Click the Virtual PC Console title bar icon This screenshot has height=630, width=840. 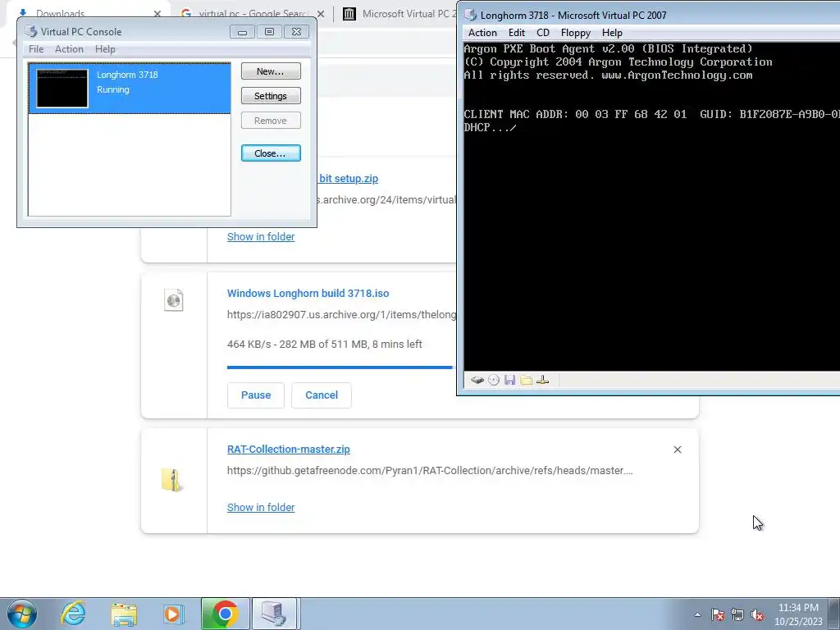tap(31, 32)
